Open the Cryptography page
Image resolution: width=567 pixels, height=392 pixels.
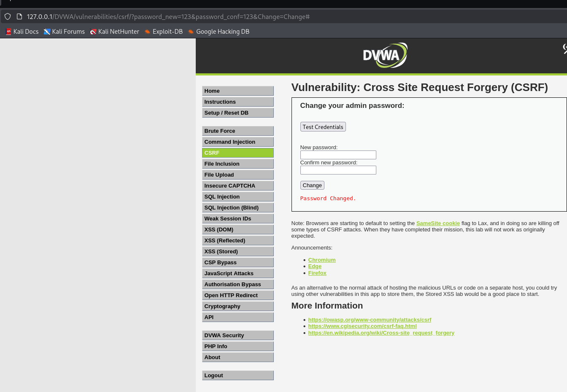[238, 306]
